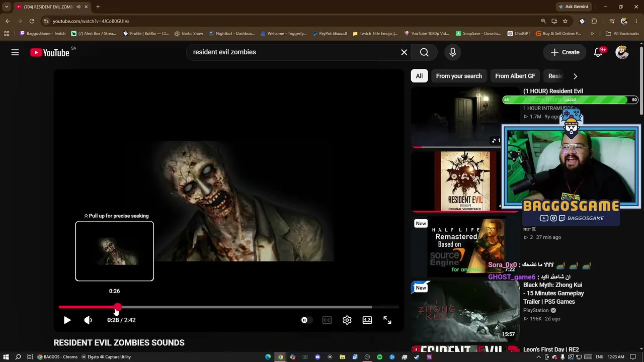Close the Resident Evil Zombies tab
644x362 pixels.
(87, 7)
